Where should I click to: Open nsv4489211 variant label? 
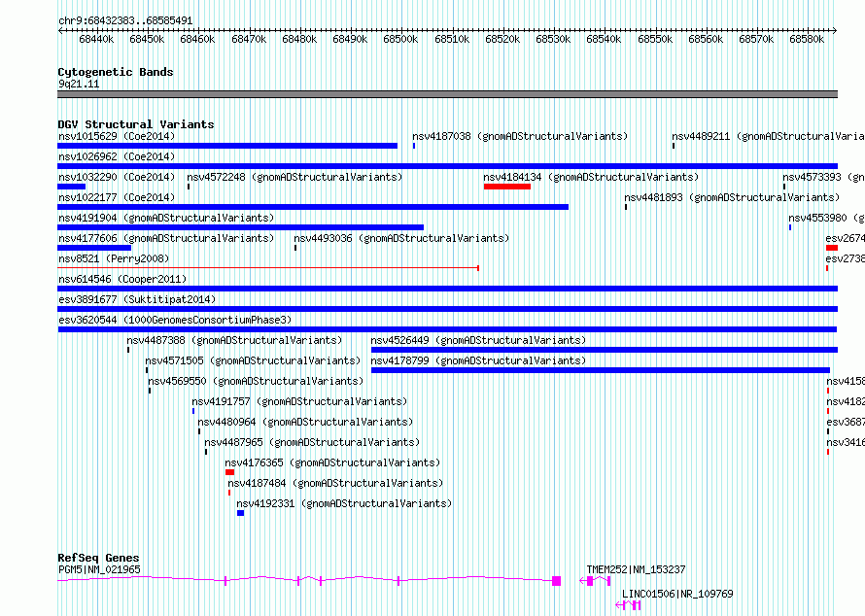tap(768, 136)
